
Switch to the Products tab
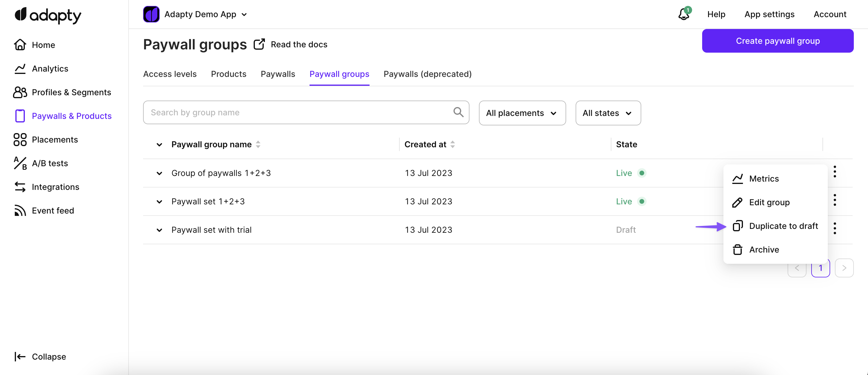point(229,74)
